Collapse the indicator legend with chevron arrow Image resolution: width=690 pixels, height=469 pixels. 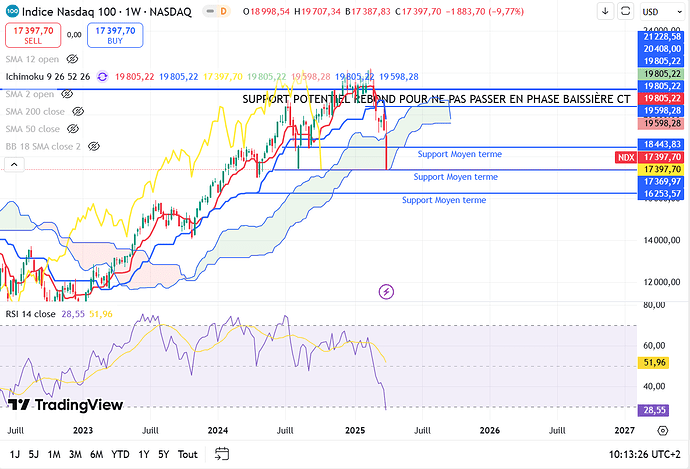14,165
